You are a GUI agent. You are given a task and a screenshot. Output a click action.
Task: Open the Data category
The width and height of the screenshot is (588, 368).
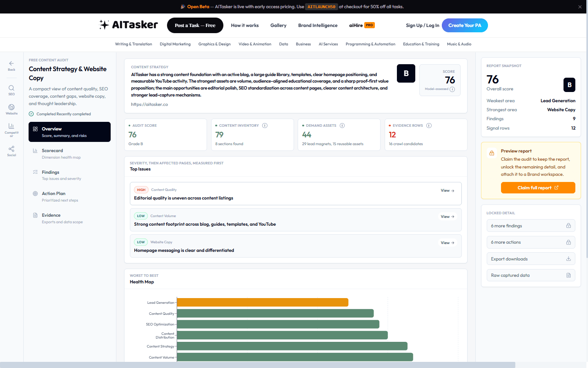pyautogui.click(x=284, y=44)
